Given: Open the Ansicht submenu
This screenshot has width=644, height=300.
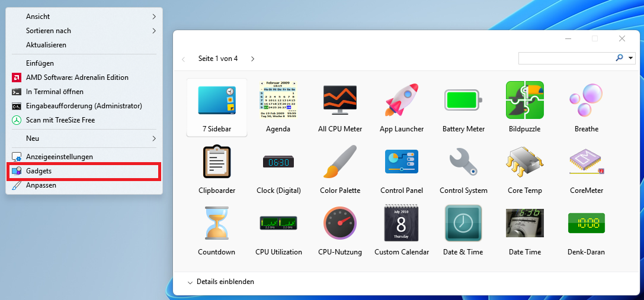Looking at the screenshot, I should click(84, 17).
